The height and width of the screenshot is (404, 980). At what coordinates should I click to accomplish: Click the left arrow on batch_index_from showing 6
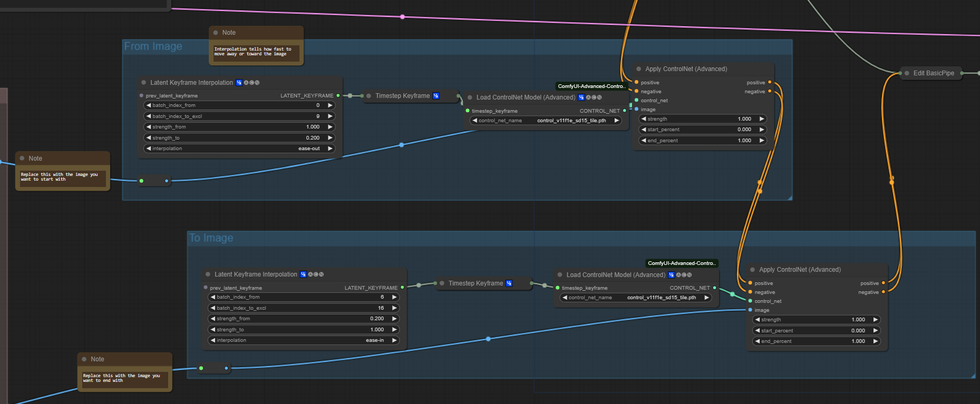coord(212,297)
